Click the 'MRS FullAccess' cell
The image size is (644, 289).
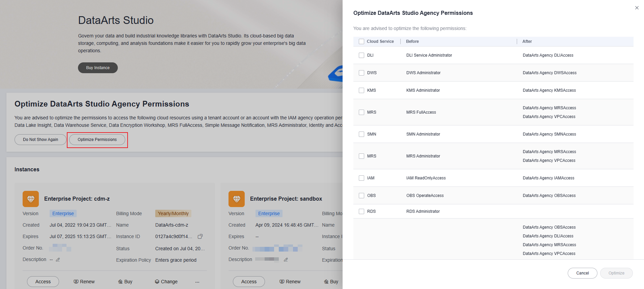click(x=421, y=112)
